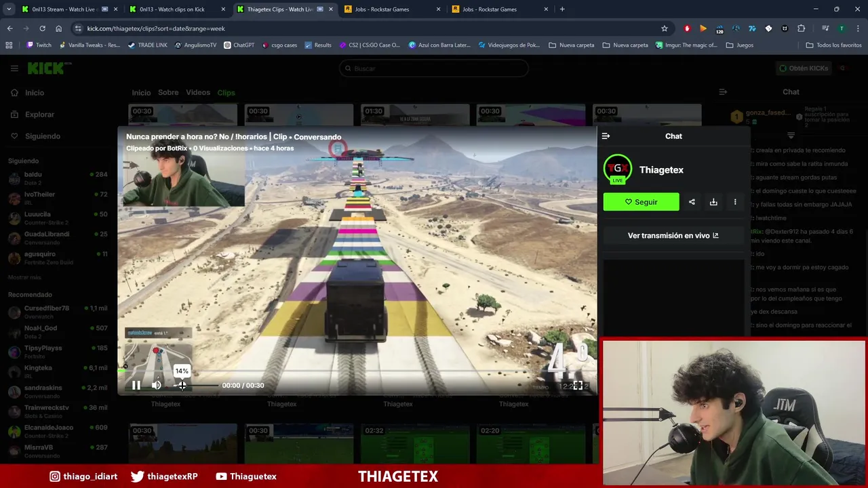Go back with browser back arrow

point(9,28)
